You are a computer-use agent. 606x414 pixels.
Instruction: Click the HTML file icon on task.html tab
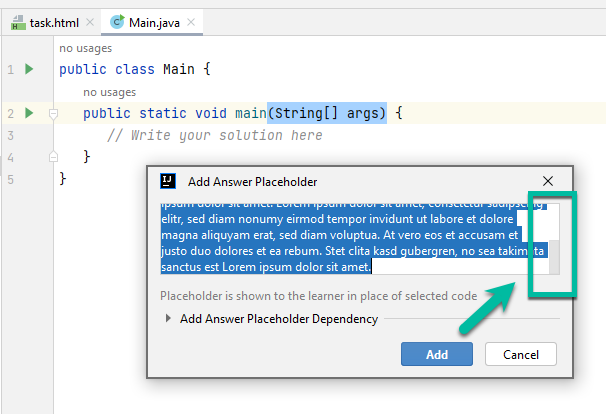(19, 21)
